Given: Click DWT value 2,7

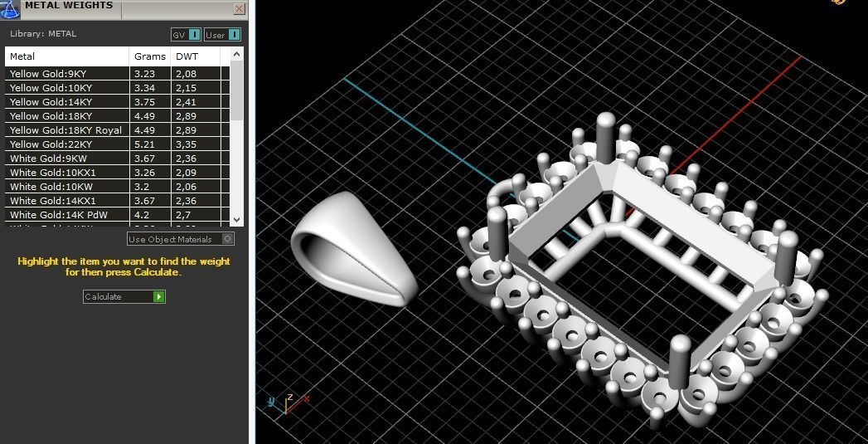Looking at the screenshot, I should (184, 215).
